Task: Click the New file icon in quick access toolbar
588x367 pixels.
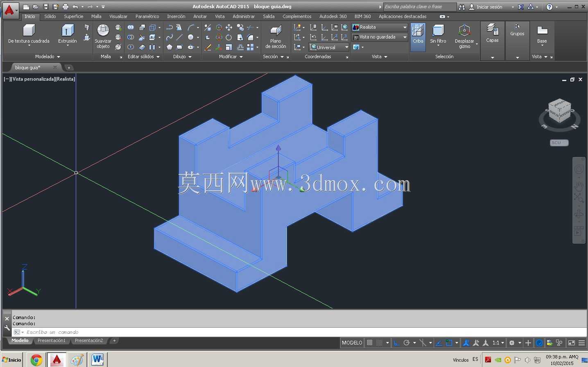Action: coord(26,7)
